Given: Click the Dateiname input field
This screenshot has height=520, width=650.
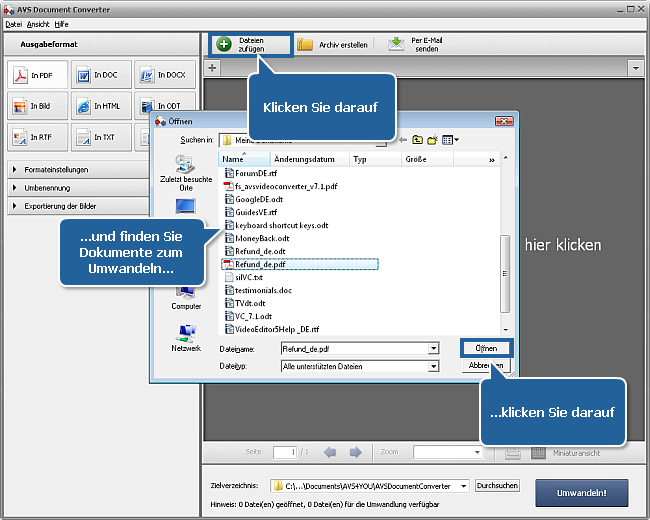Looking at the screenshot, I should click(x=355, y=349).
